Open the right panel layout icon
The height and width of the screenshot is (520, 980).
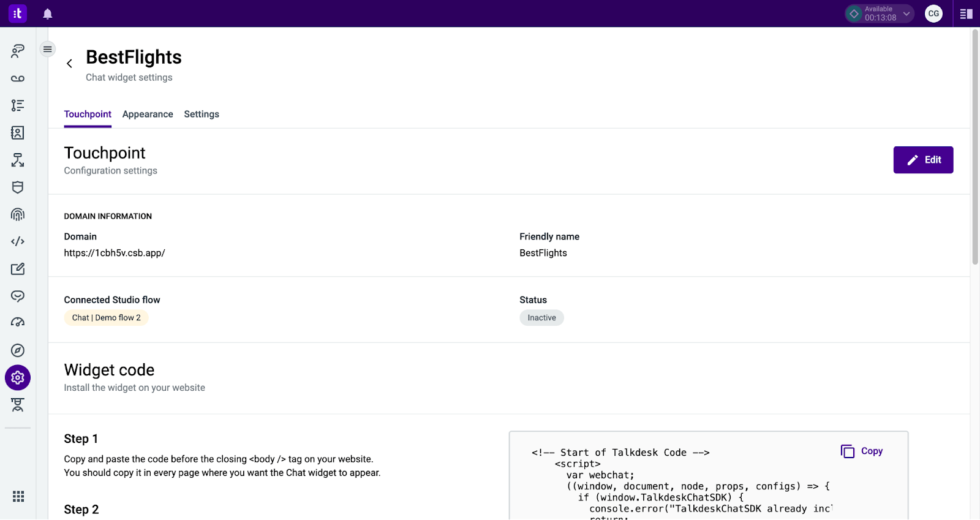tap(967, 13)
